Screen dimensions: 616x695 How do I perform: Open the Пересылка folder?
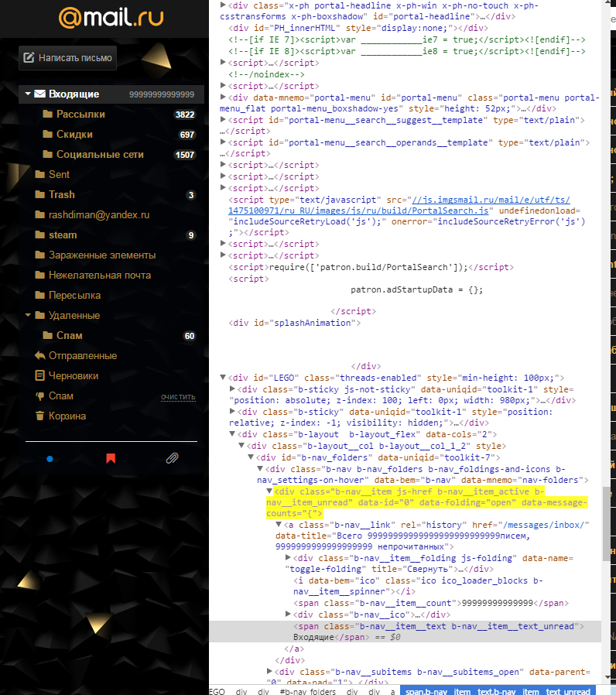[74, 295]
